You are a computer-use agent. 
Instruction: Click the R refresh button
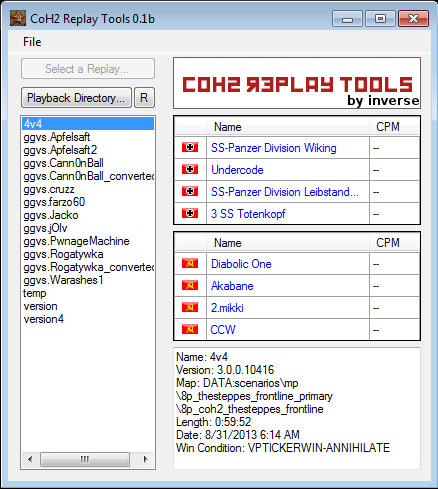(x=144, y=98)
